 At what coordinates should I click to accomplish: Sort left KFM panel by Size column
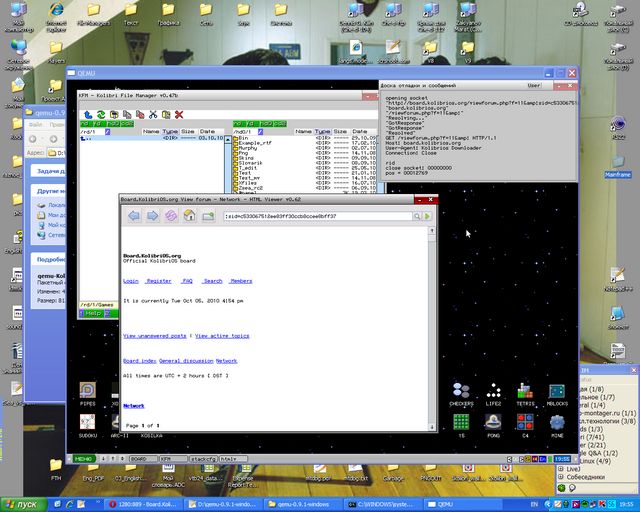coord(188,131)
